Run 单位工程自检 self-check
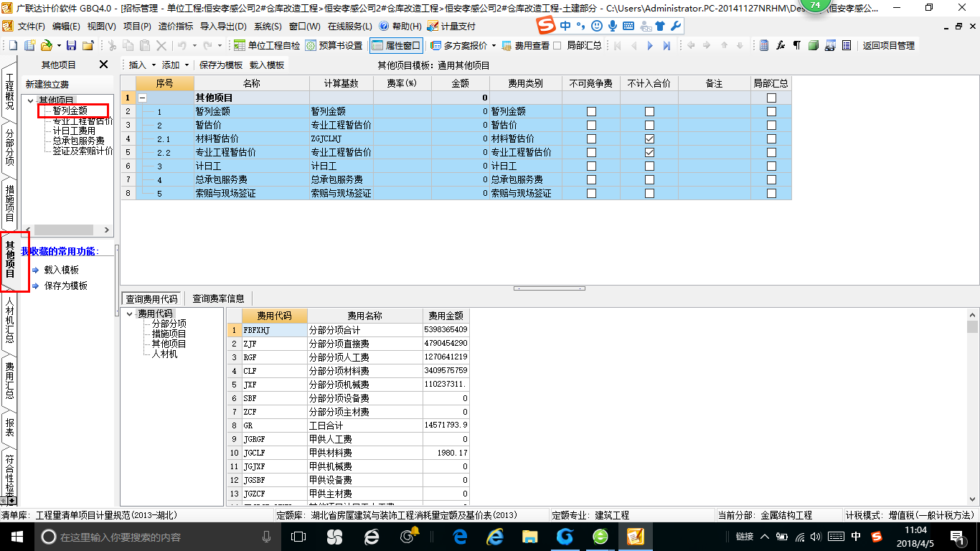The width and height of the screenshot is (980, 551). [x=267, y=45]
